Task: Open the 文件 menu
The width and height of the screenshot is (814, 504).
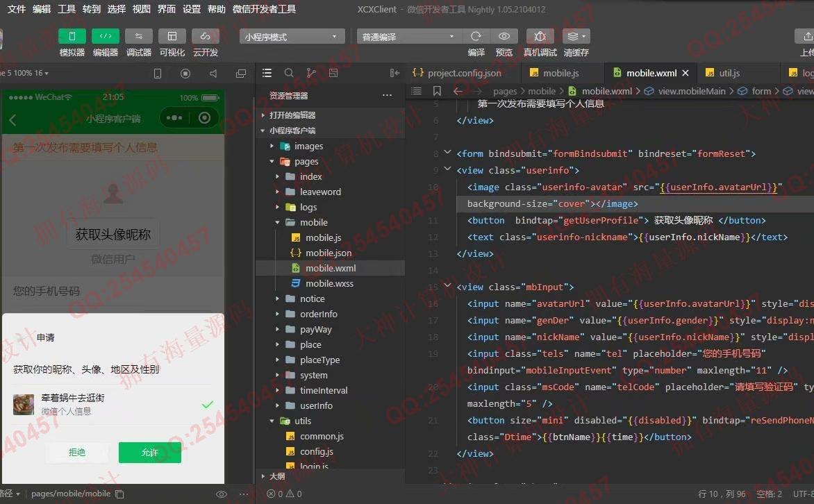Action: 17,9
